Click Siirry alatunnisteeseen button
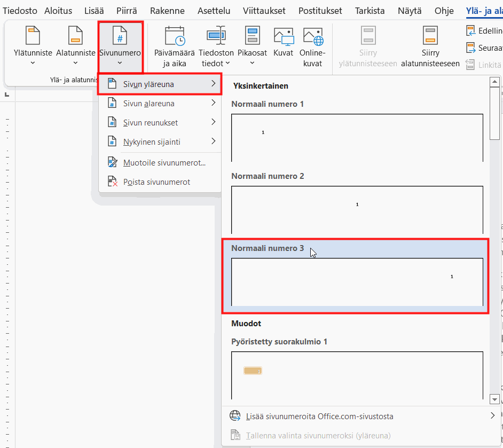 click(x=430, y=47)
